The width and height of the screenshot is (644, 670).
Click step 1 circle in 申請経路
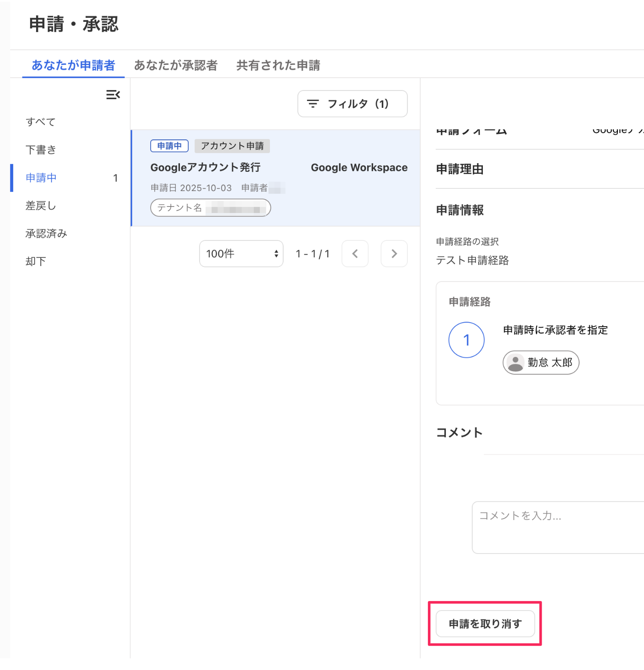466,340
